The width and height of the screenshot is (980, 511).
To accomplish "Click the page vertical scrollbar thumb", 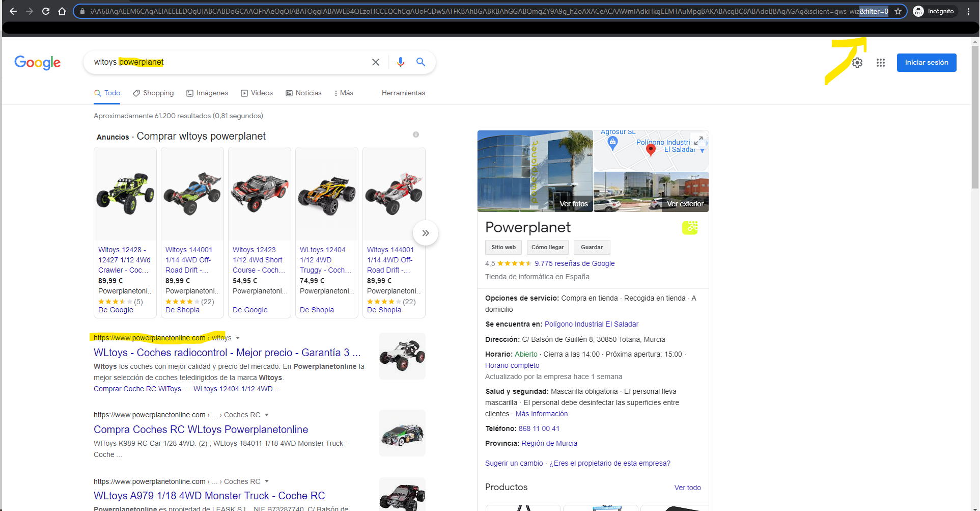I will (975, 117).
